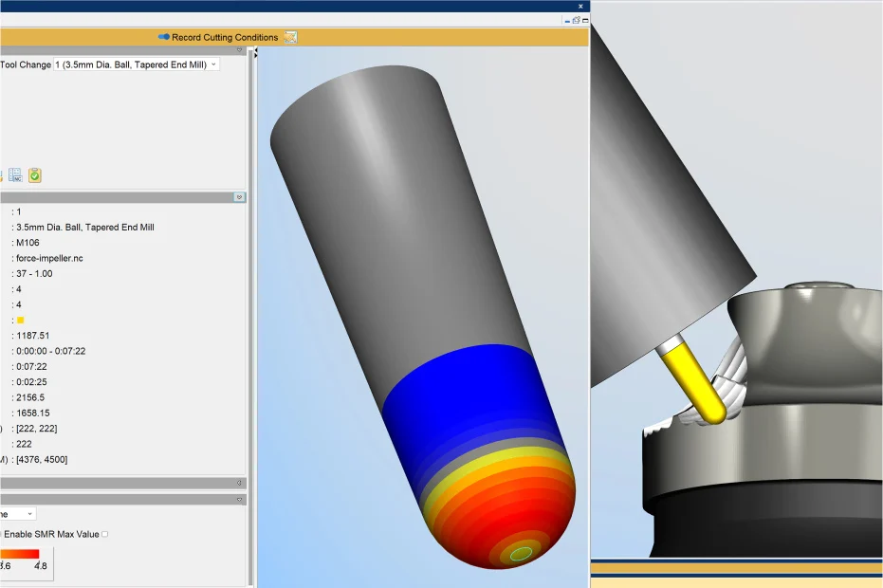The image size is (883, 588).
Task: Collapse the tool information section arrow
Action: click(x=239, y=197)
